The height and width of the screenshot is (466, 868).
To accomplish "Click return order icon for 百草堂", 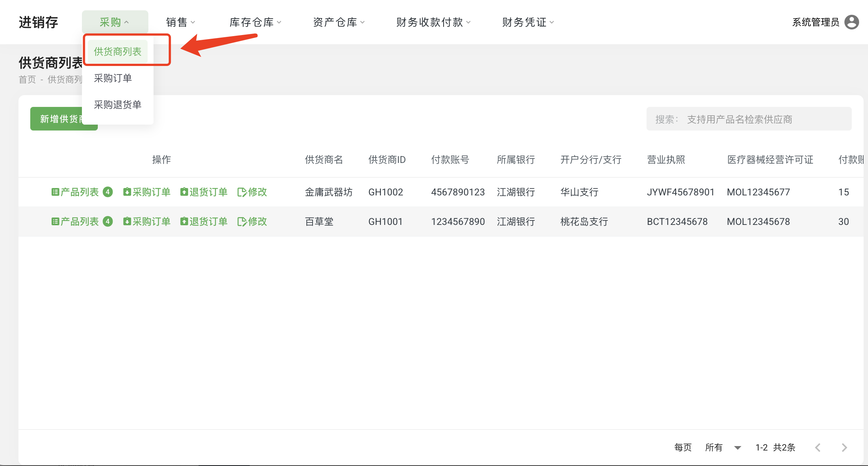I will coord(184,222).
